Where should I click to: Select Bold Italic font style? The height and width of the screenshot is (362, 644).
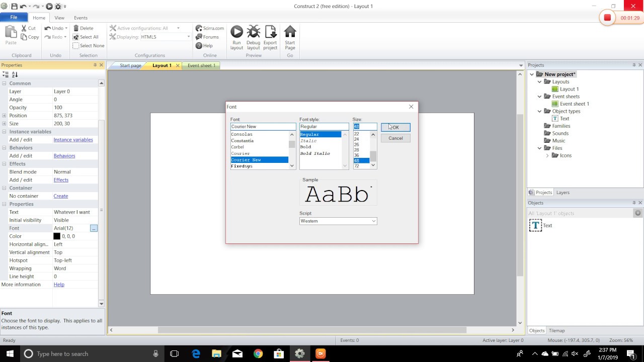(315, 153)
